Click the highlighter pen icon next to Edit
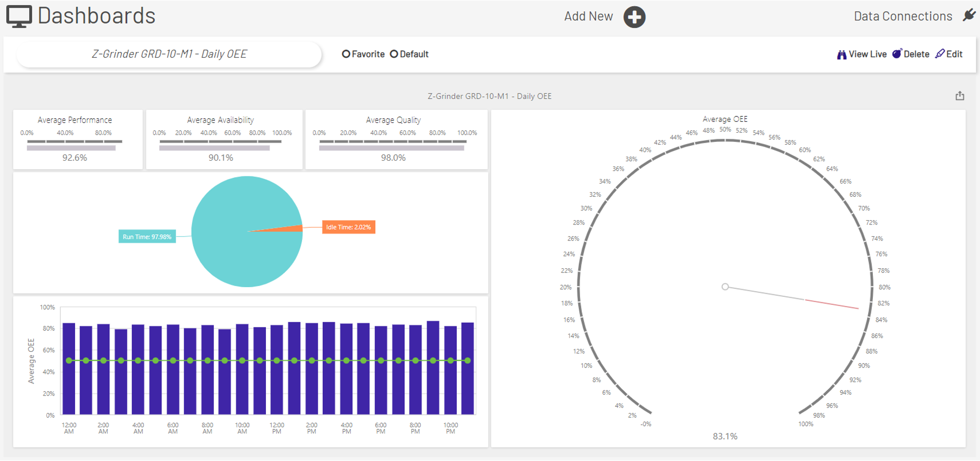The image size is (980, 461). [939, 54]
